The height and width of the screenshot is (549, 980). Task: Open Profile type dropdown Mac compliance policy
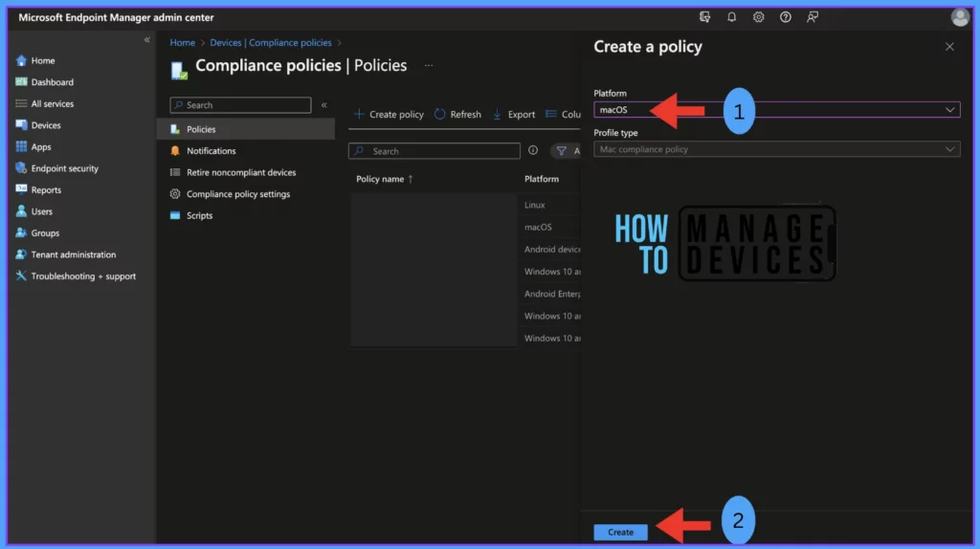[x=776, y=149]
